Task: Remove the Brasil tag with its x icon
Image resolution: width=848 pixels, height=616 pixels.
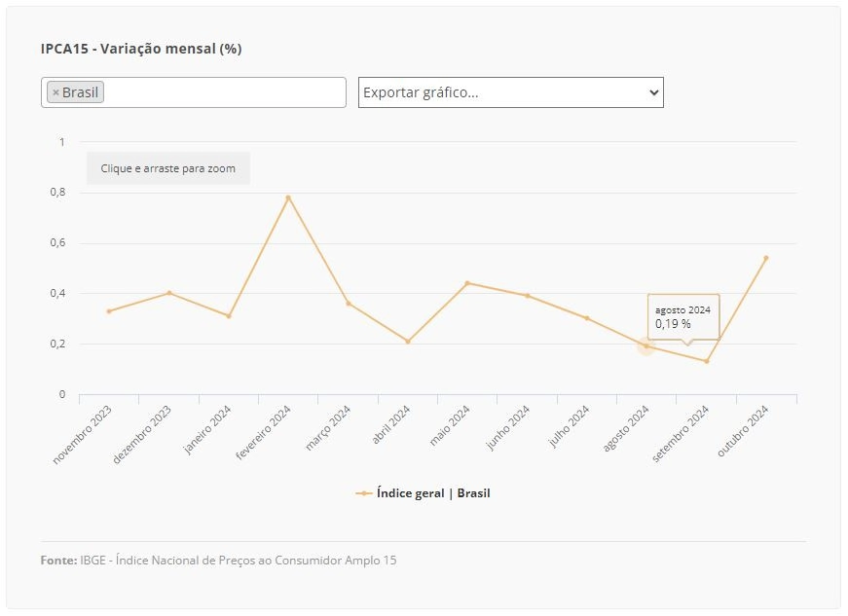Action: pyautogui.click(x=55, y=93)
